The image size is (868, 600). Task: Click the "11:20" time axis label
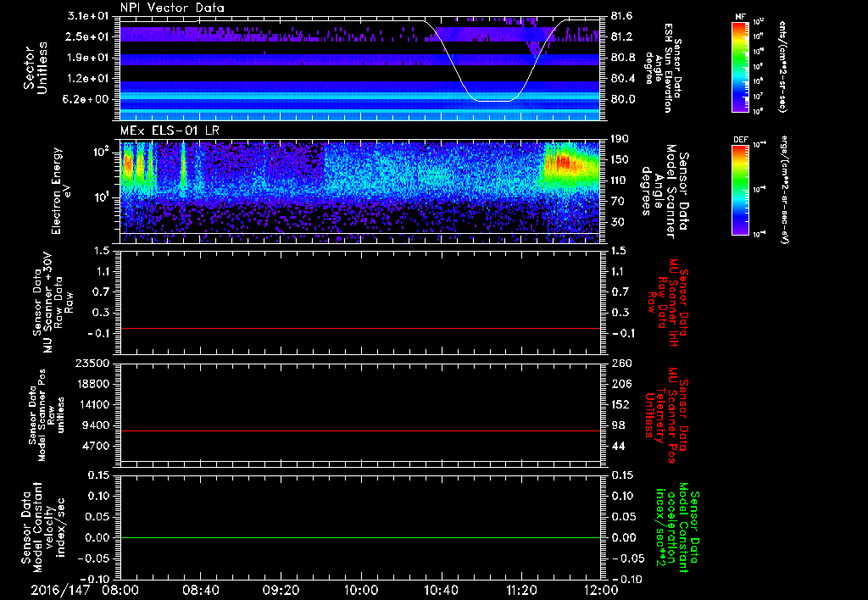coord(520,590)
